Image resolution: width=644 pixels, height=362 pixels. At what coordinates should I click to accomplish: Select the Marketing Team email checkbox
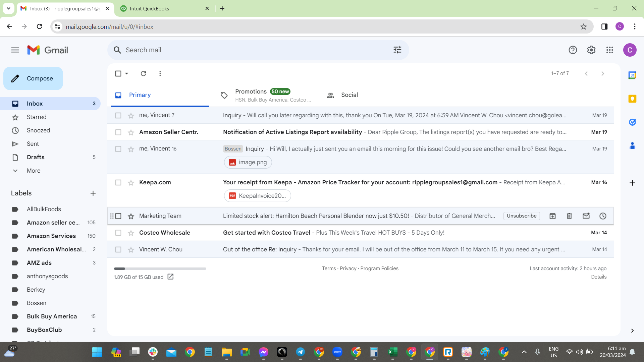[x=118, y=216]
